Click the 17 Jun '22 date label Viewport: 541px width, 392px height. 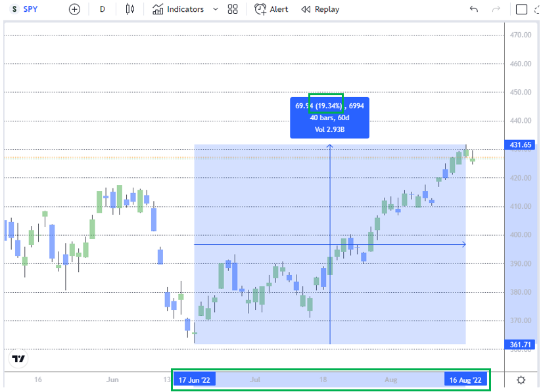pos(195,380)
